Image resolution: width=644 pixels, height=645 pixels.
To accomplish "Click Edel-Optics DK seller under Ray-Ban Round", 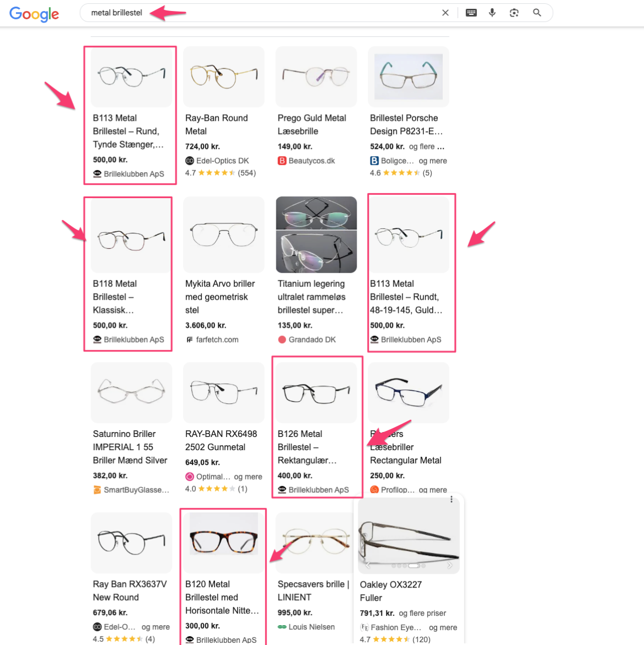I will point(222,161).
